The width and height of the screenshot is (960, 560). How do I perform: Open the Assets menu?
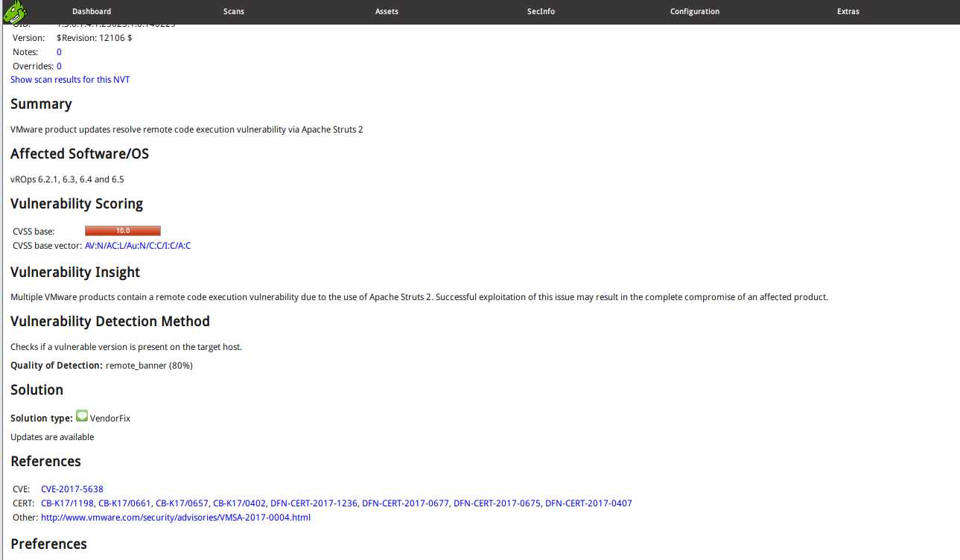click(x=387, y=11)
